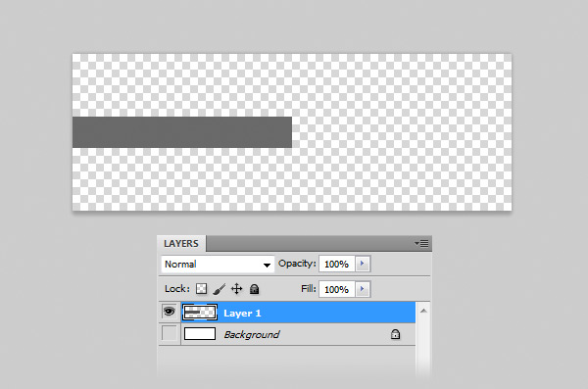This screenshot has height=389, width=588.
Task: Click the layers list scroll-up arrow
Action: click(x=423, y=311)
